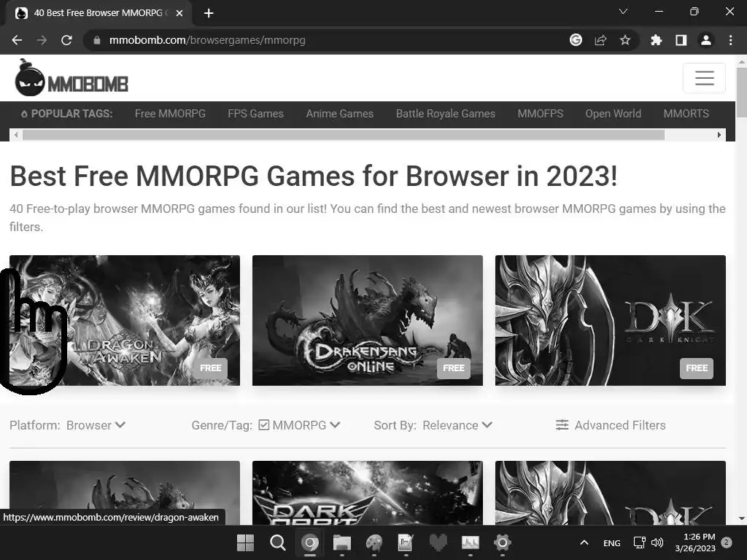Open Settings gear from taskbar
Image resolution: width=747 pixels, height=560 pixels.
pyautogui.click(x=502, y=542)
